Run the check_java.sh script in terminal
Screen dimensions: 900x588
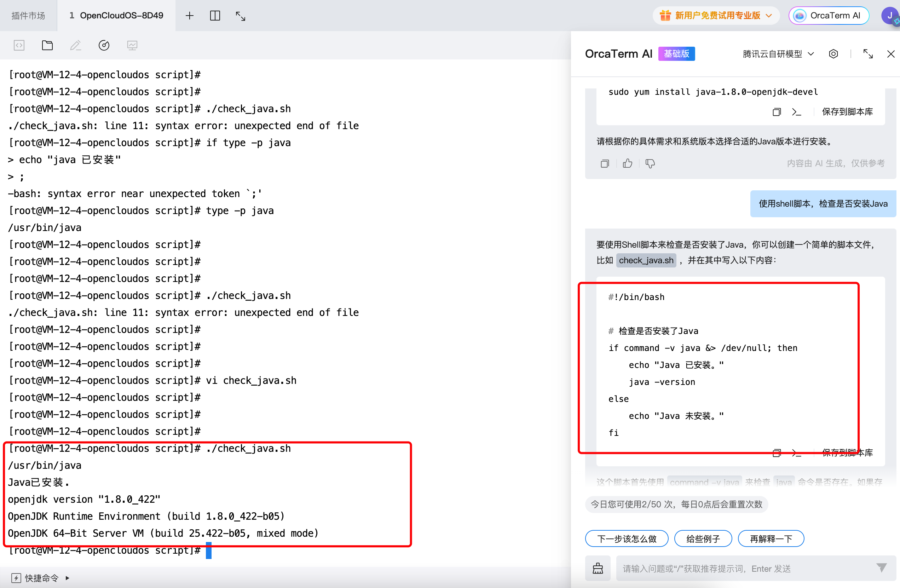796,453
